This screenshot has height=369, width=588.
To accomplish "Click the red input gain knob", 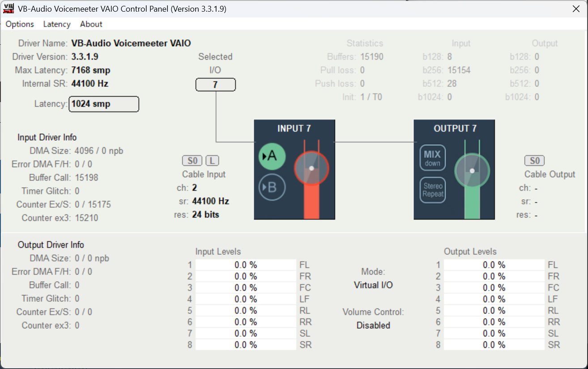I will (x=311, y=168).
